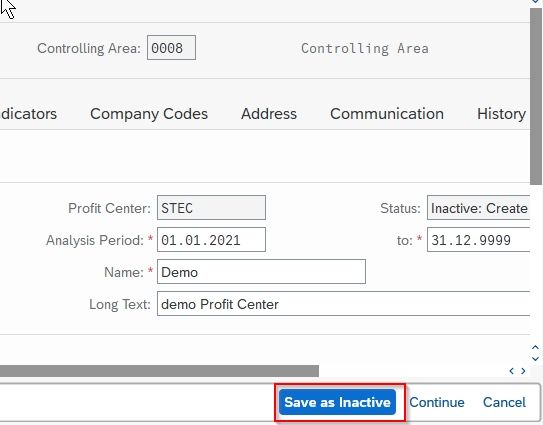Cancel the profit center dialog
The image size is (543, 425).
(x=504, y=402)
